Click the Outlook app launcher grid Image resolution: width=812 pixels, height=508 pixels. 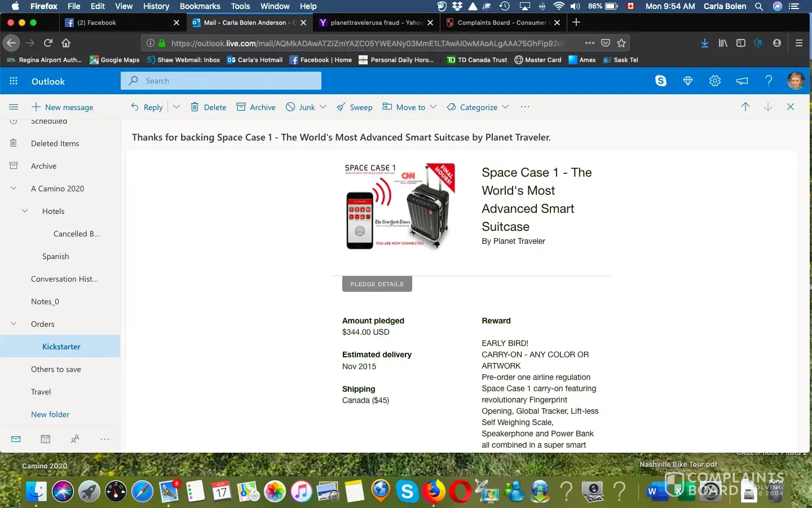click(x=14, y=81)
